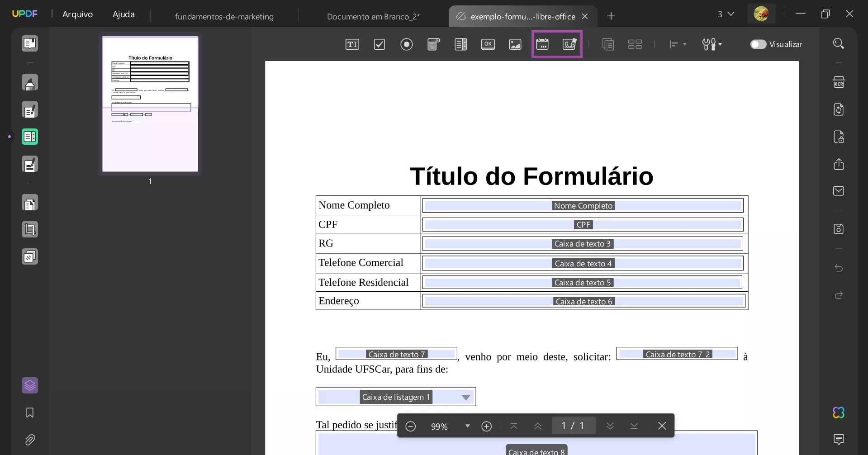This screenshot has width=868, height=455.
Task: Open the Arquivo menu
Action: coord(77,14)
